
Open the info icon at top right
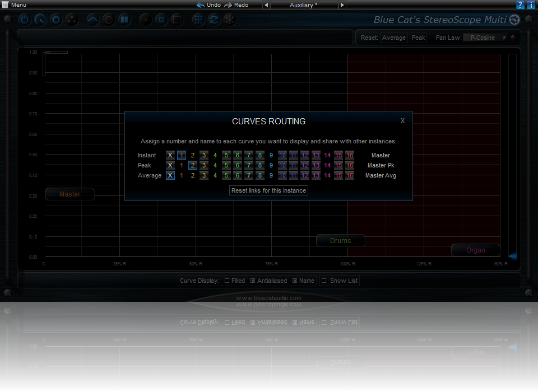pos(531,5)
